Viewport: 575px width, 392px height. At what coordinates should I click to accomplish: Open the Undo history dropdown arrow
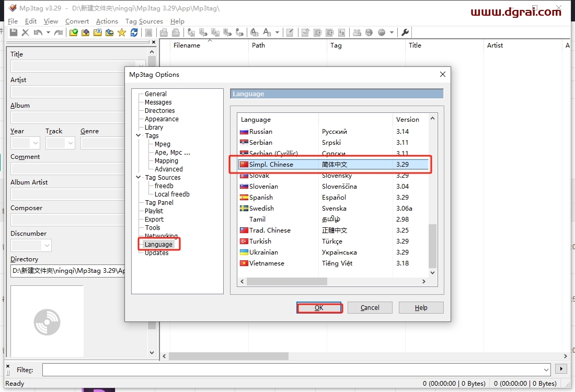click(x=48, y=32)
